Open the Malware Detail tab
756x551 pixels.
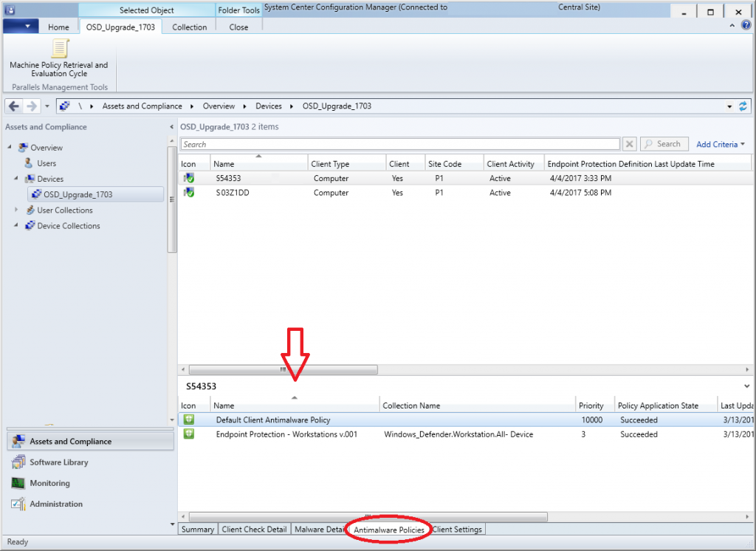tap(319, 530)
